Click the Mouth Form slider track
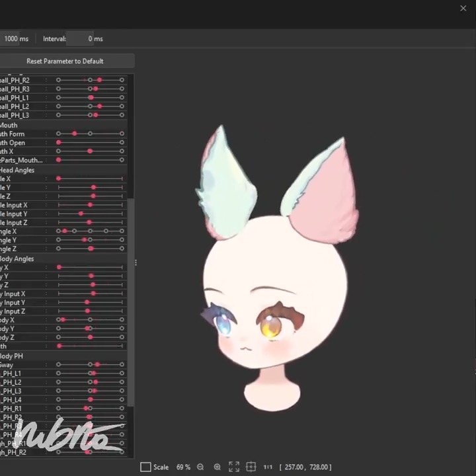The image size is (476, 476). click(90, 134)
